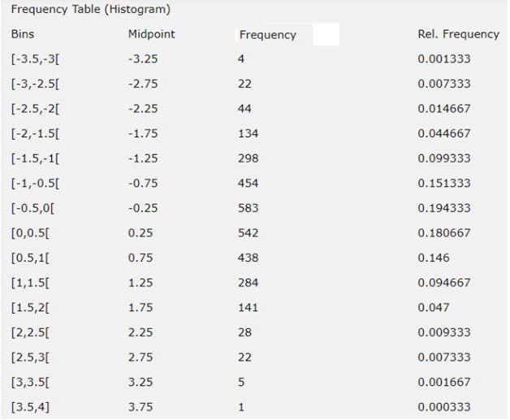The width and height of the screenshot is (510, 420).
Task: Click the midpoint value 3.75
Action: pyautogui.click(x=141, y=407)
